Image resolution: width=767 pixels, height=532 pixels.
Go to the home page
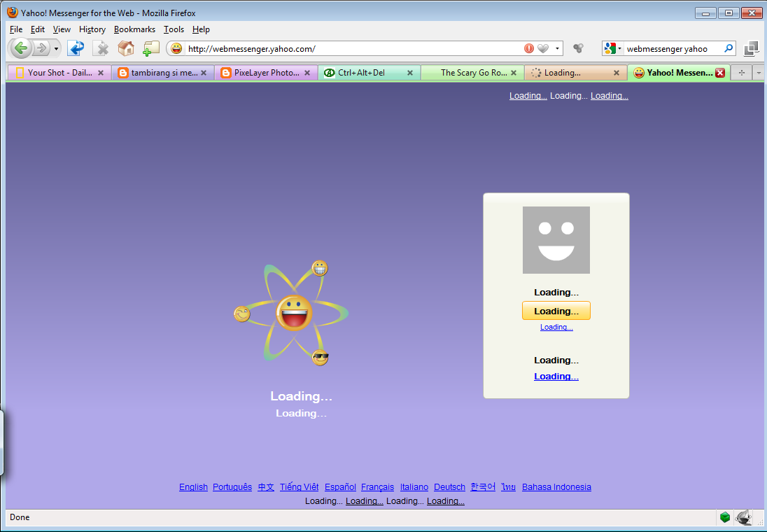point(126,48)
